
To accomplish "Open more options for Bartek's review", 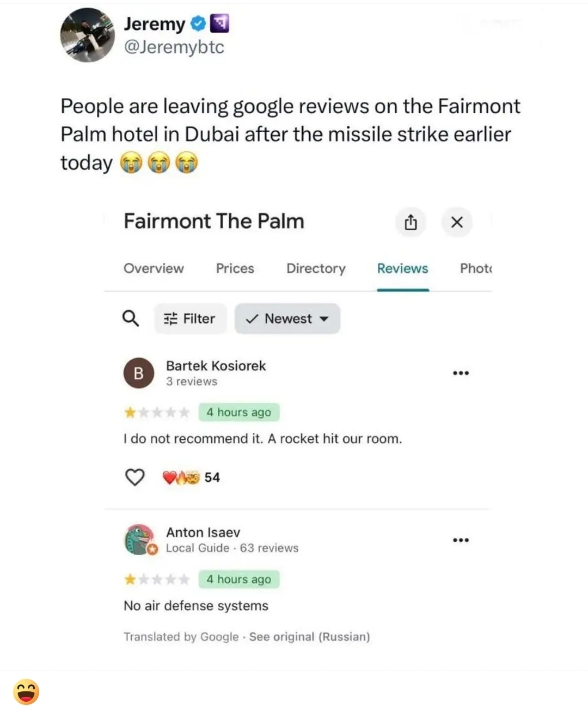I will click(x=461, y=373).
